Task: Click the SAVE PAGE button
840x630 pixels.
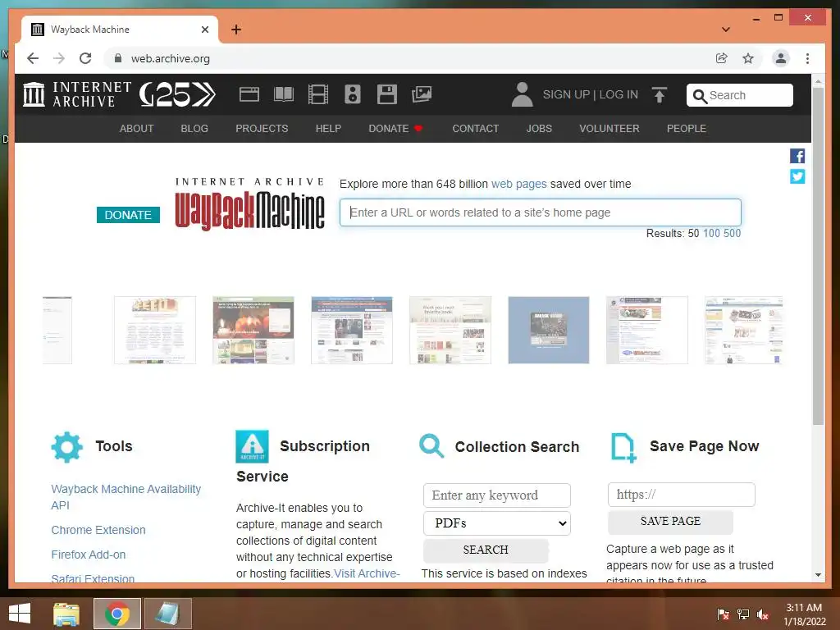Action: click(x=670, y=521)
